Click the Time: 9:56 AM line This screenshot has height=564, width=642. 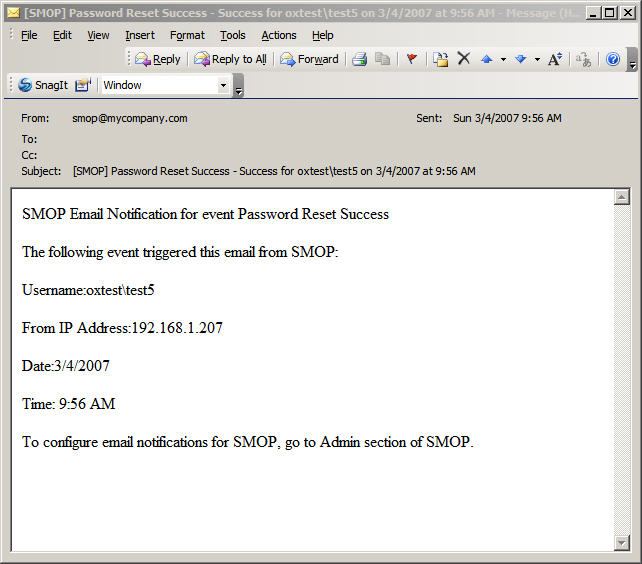pos(68,404)
